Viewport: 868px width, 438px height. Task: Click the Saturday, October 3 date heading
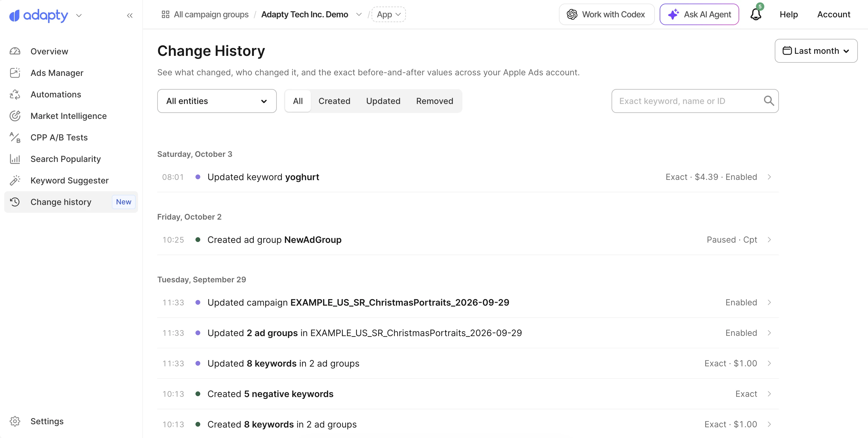coord(195,154)
